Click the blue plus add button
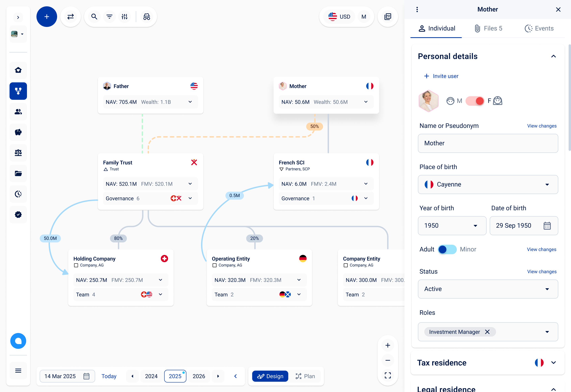Image resolution: width=571 pixels, height=392 pixels. [x=47, y=17]
